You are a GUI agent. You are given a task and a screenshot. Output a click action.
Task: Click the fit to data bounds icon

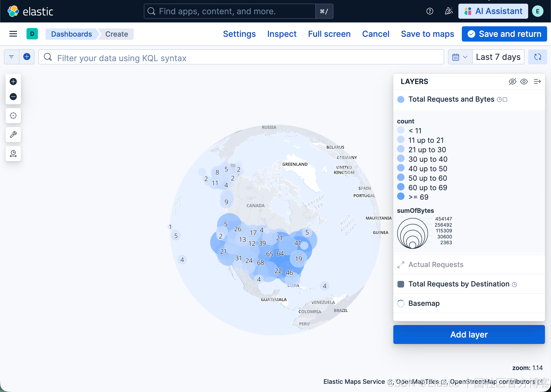pyautogui.click(x=13, y=116)
